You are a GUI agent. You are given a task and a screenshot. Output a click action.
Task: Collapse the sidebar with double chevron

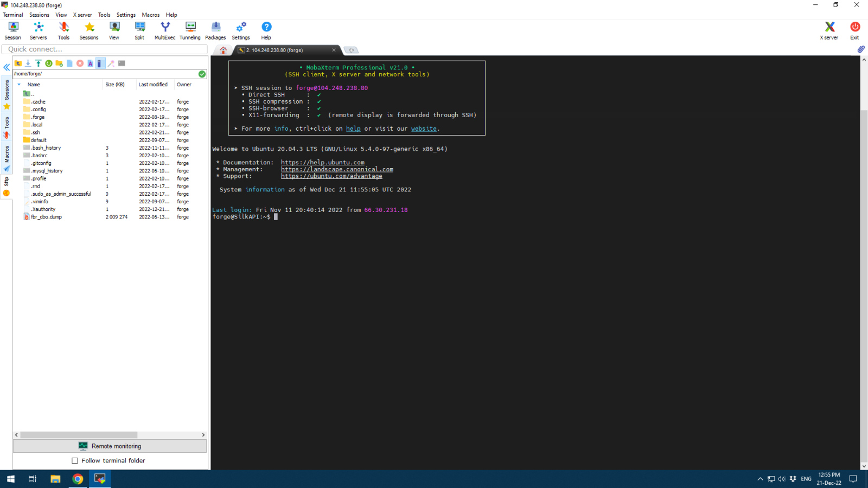click(7, 68)
